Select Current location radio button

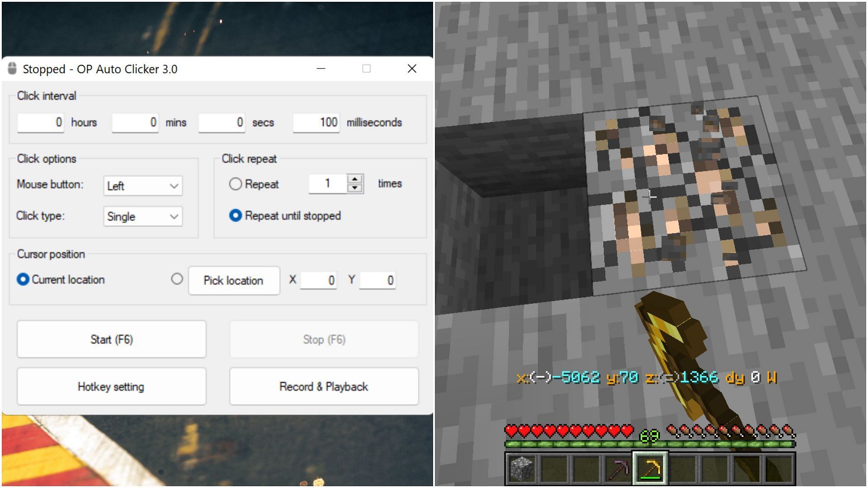pos(23,279)
